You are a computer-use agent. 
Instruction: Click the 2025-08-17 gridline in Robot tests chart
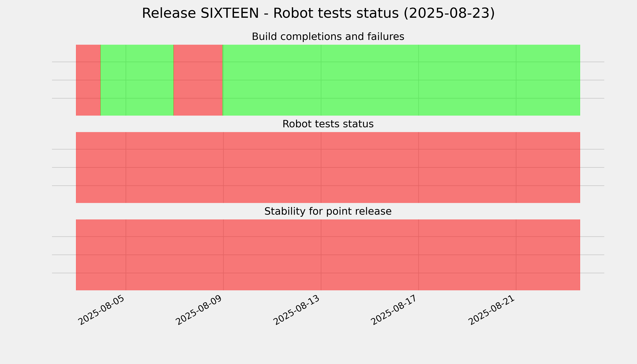(418, 167)
